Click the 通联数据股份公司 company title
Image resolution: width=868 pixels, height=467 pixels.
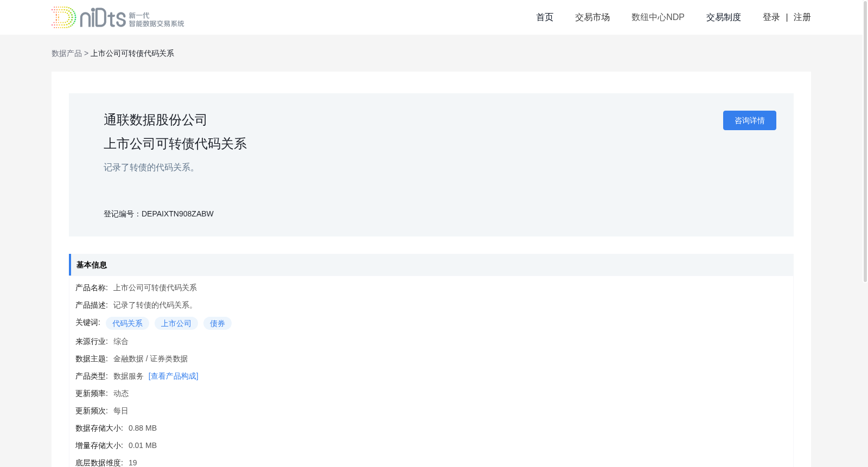(x=156, y=120)
